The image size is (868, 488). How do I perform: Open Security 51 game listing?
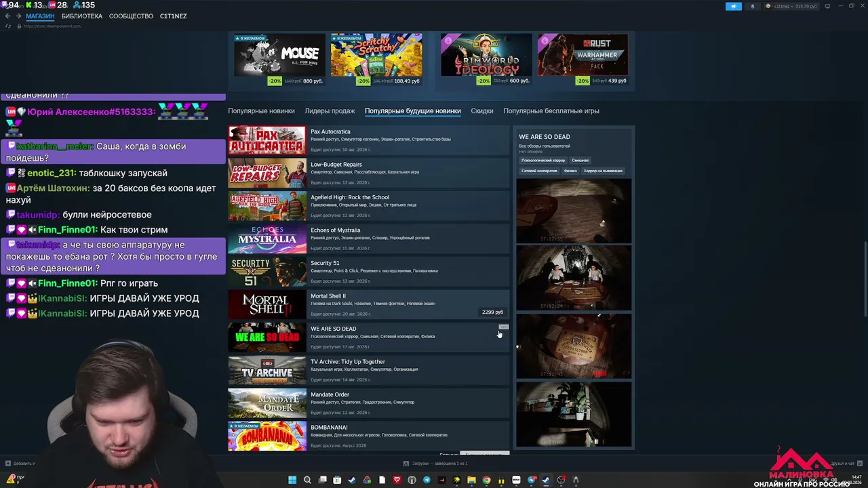coord(368,272)
